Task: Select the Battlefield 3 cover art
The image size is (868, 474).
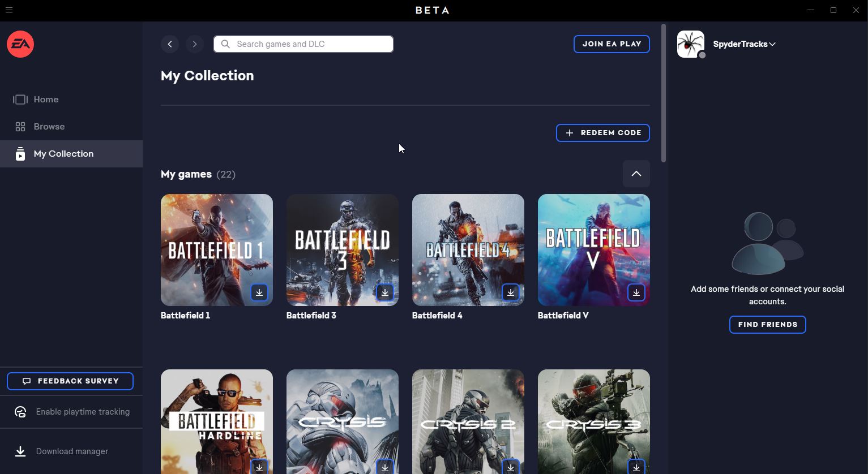Action: (x=343, y=250)
